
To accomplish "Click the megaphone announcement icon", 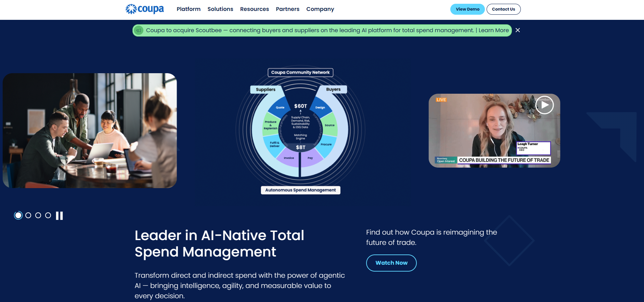I will [139, 30].
